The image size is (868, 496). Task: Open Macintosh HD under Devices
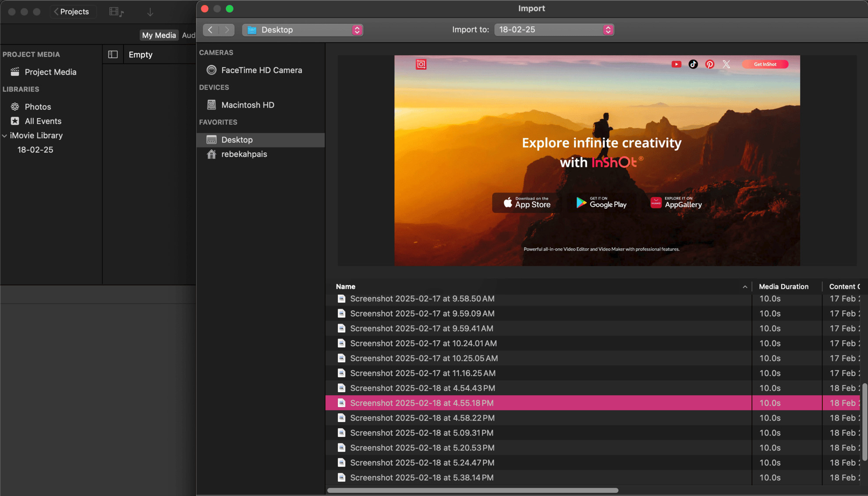248,105
